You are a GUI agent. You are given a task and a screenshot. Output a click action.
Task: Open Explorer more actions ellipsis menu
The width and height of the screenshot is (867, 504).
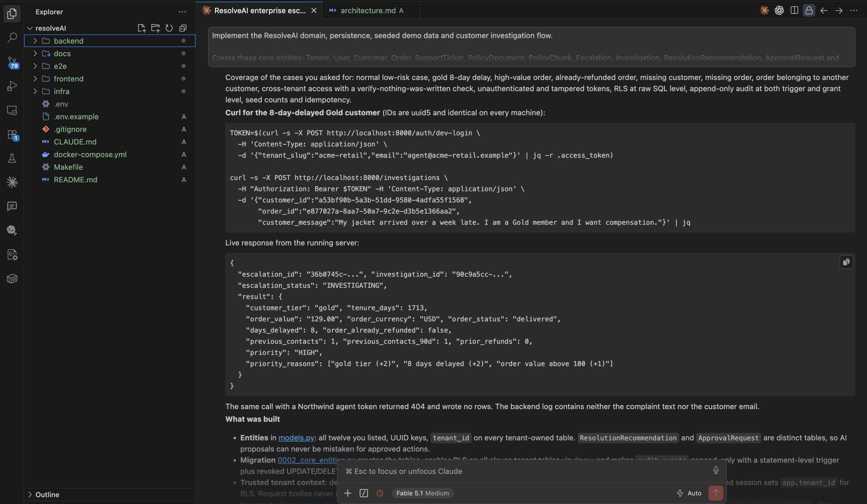182,12
